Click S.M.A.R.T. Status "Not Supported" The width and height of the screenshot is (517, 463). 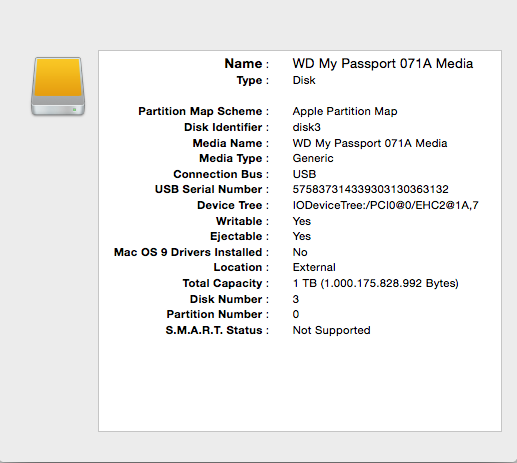click(331, 330)
